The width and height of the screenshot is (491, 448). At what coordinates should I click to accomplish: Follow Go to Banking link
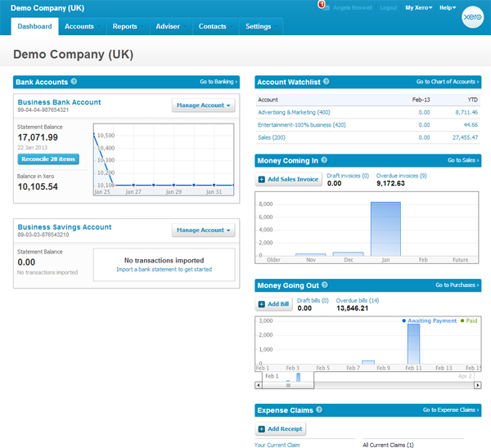tap(218, 82)
